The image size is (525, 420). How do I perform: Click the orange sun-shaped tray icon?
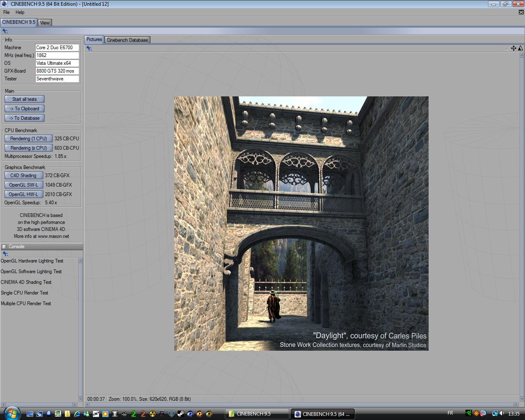476,413
